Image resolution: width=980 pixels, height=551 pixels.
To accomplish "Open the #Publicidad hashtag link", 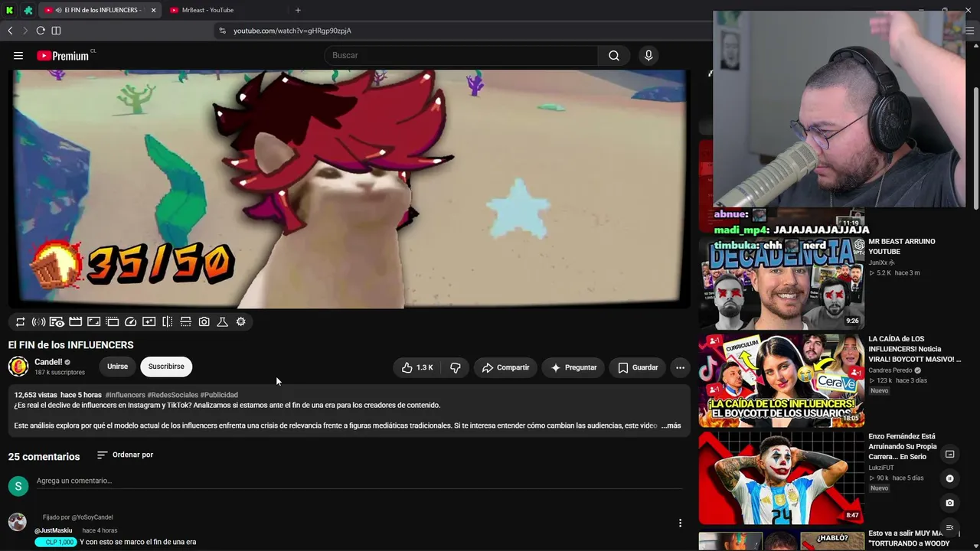I will tap(219, 395).
